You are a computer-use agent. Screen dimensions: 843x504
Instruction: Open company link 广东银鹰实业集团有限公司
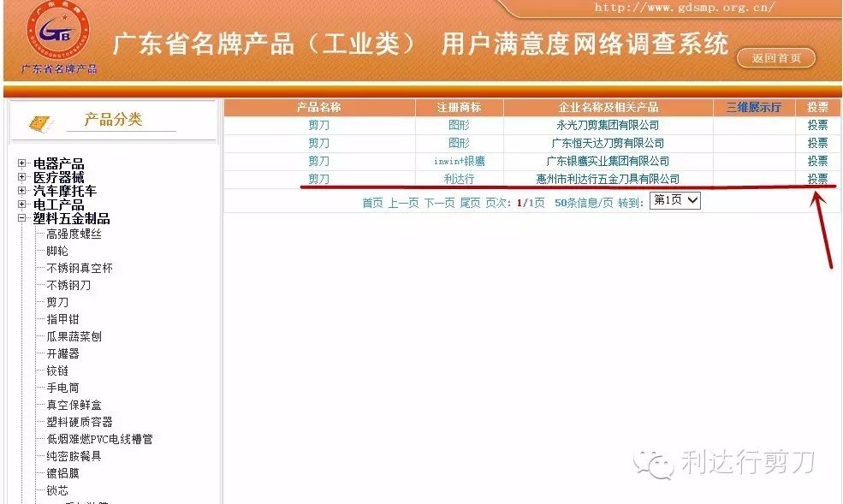click(x=608, y=161)
